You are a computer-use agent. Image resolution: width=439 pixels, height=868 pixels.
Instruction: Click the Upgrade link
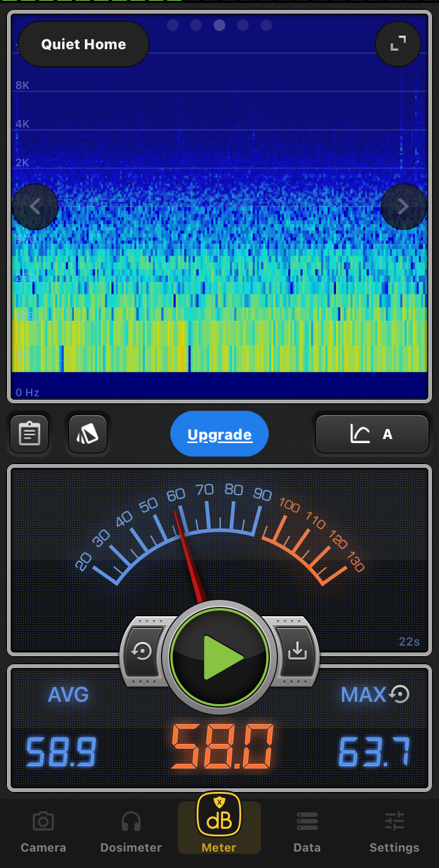pos(220,434)
